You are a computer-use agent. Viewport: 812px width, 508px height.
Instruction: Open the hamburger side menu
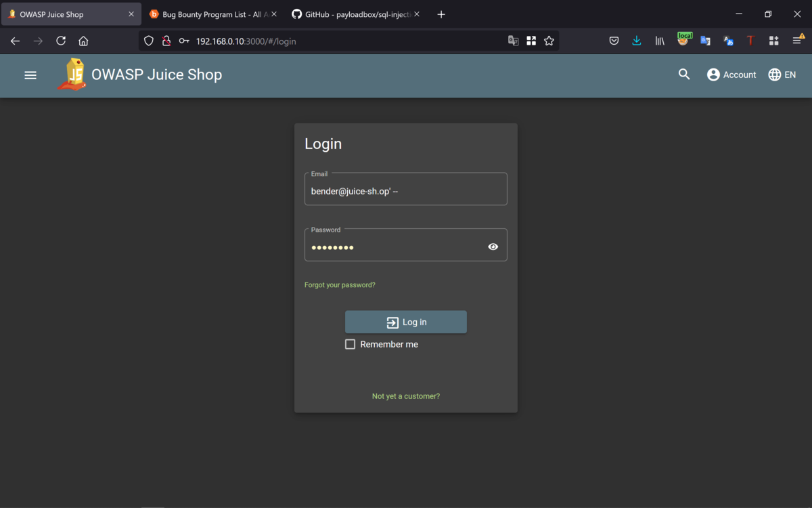[x=30, y=75]
